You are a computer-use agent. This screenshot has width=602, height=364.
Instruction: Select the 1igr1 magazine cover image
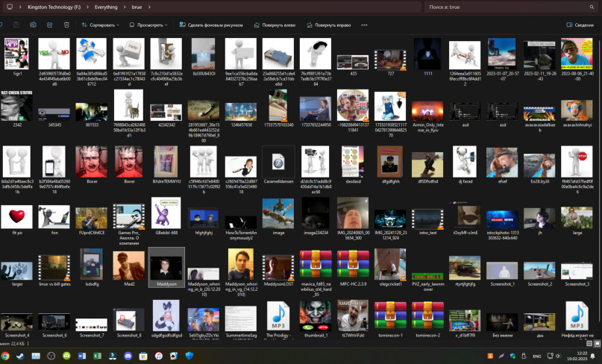[x=17, y=57]
